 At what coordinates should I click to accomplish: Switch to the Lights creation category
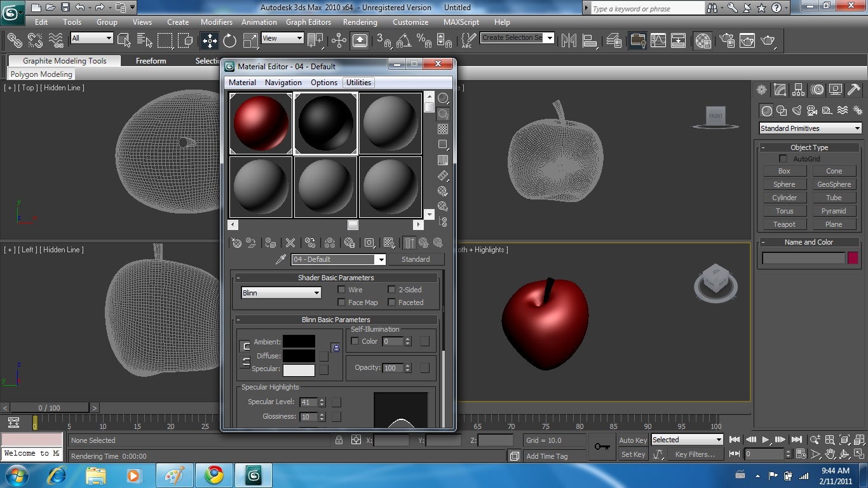point(797,111)
